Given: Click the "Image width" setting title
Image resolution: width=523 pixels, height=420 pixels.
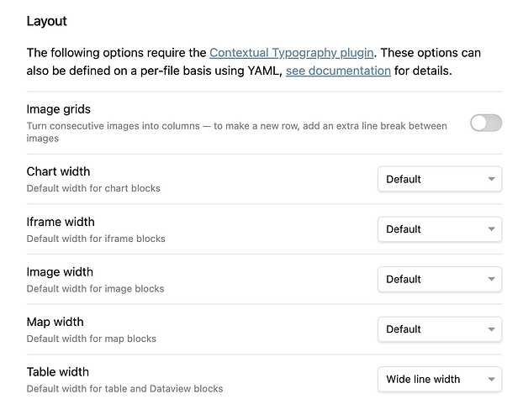Looking at the screenshot, I should click(x=60, y=272).
